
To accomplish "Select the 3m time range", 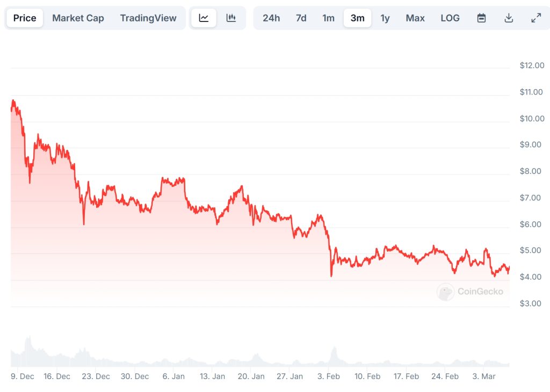I will pos(358,18).
